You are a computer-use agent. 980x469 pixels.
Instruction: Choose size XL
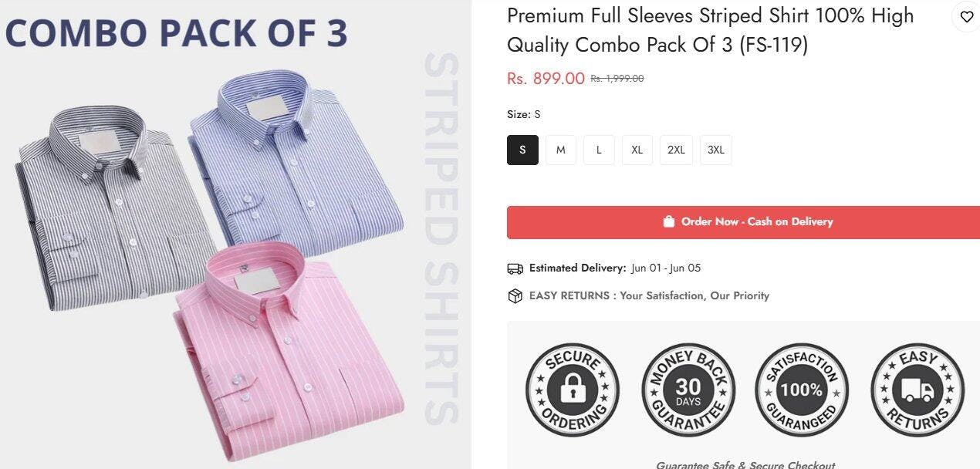click(x=637, y=150)
